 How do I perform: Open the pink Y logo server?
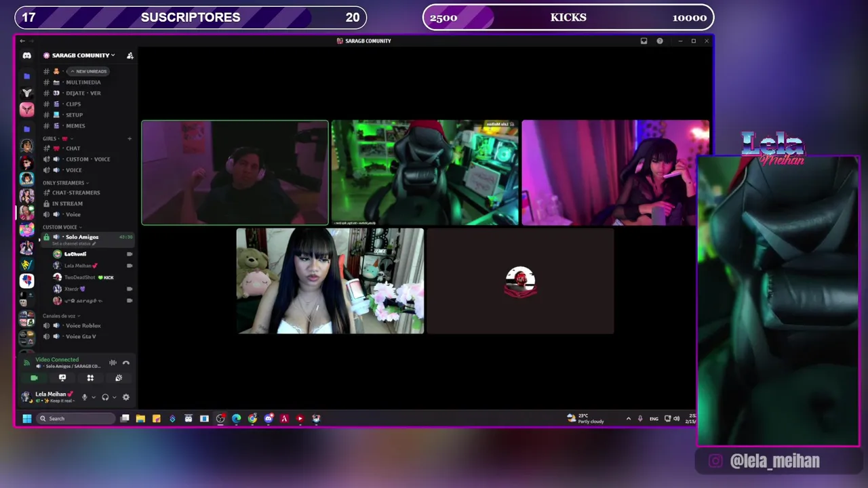(x=26, y=109)
